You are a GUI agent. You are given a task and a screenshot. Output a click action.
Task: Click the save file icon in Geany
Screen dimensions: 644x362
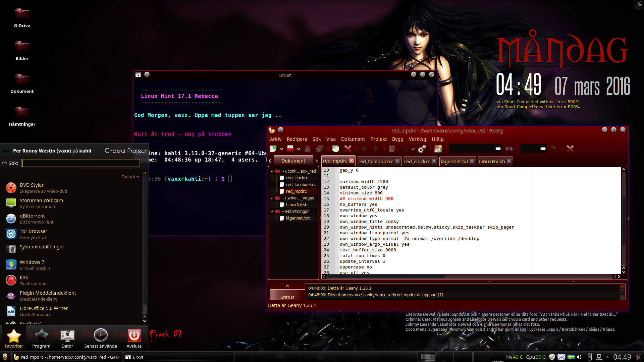pos(308,148)
